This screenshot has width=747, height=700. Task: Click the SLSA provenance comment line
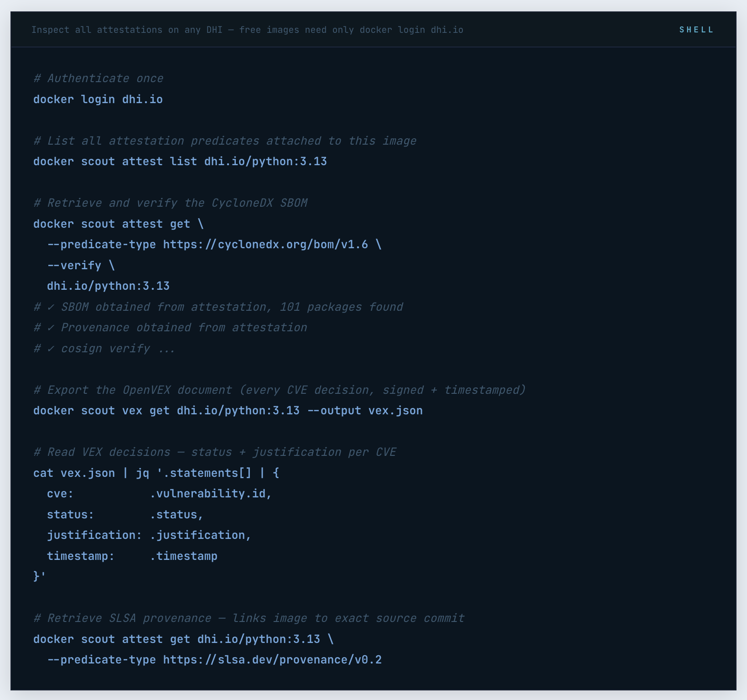tap(249, 618)
